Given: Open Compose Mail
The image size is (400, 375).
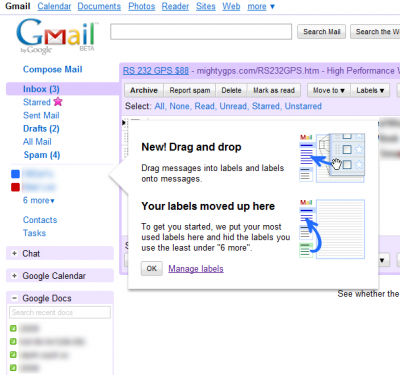Looking at the screenshot, I should [53, 69].
